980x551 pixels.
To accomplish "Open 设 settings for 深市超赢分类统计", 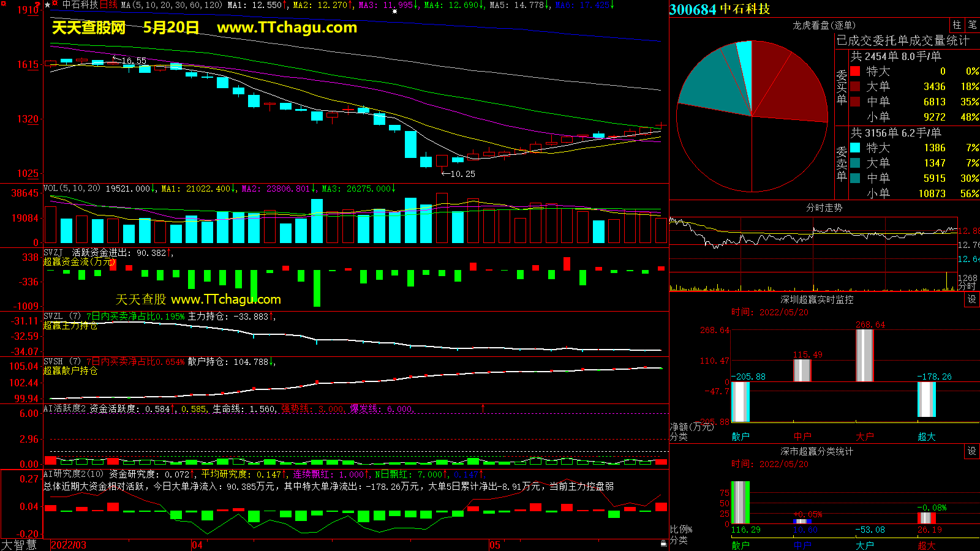I will pos(972,451).
